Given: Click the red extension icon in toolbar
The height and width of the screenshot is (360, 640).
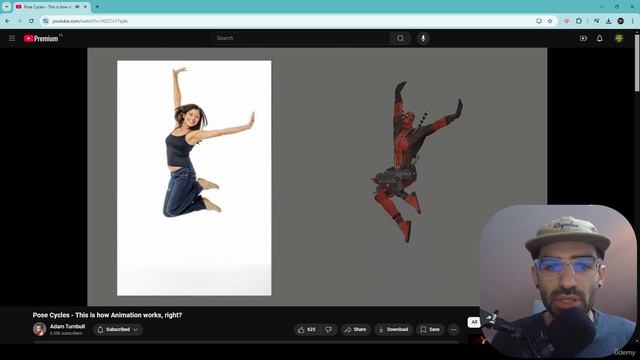Looking at the screenshot, I should [567, 21].
